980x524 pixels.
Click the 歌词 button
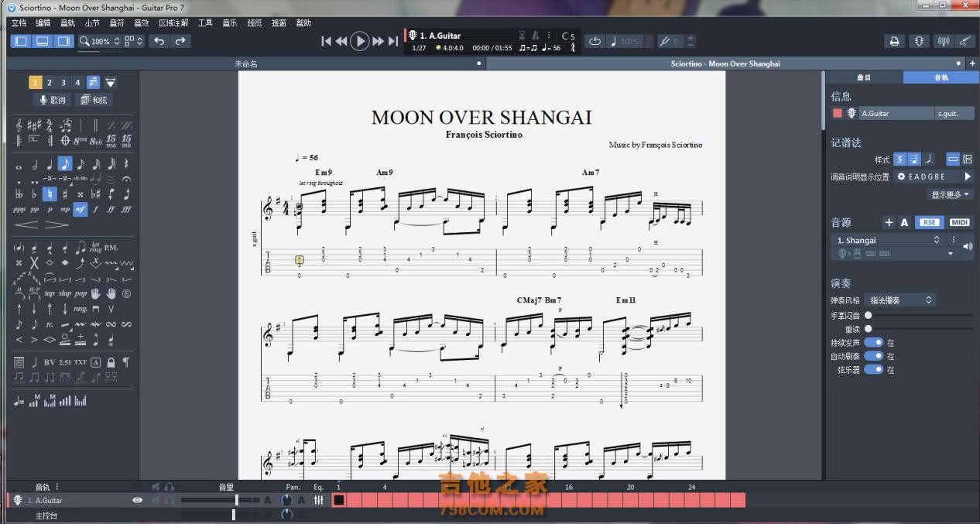(x=53, y=100)
